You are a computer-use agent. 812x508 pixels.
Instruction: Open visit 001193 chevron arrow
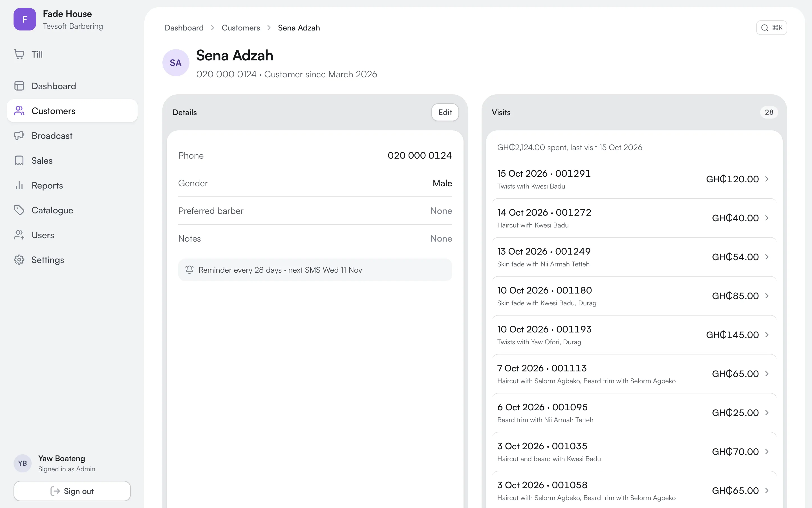pyautogui.click(x=767, y=335)
